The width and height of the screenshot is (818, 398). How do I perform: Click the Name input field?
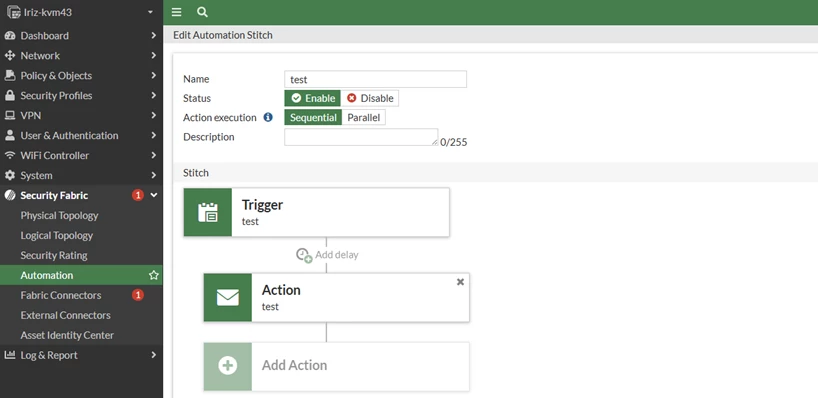coord(376,79)
